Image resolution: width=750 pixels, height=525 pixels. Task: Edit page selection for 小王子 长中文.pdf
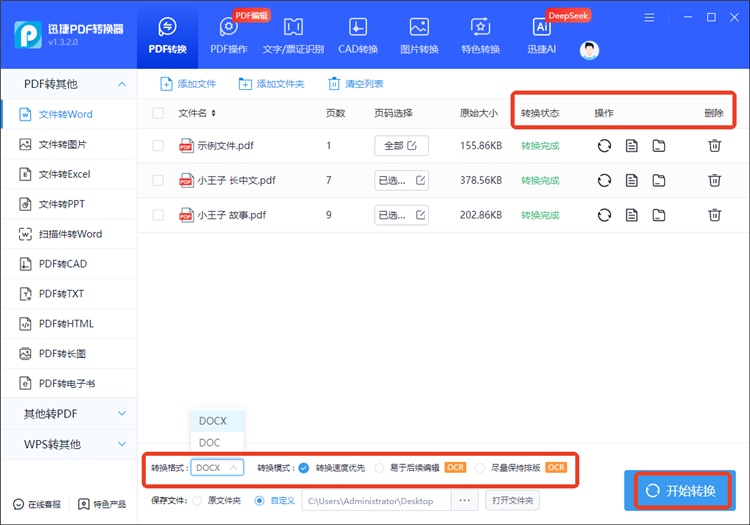[401, 180]
